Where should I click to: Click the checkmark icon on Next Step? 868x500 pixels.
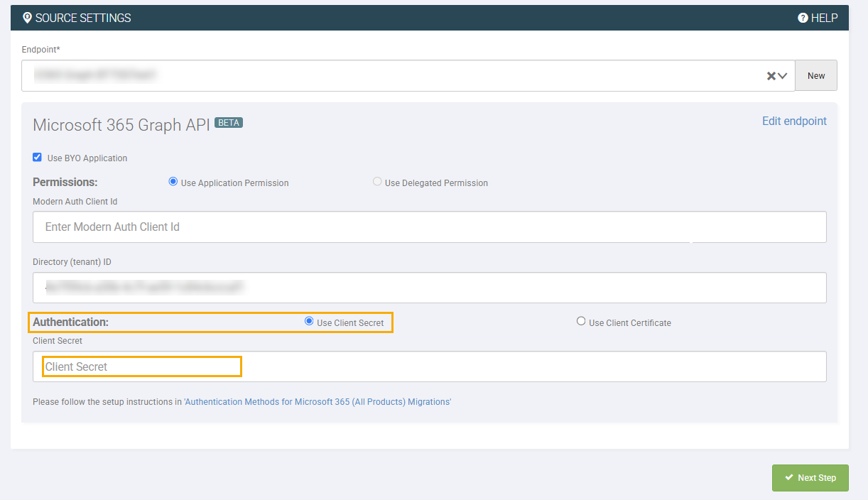click(x=788, y=478)
